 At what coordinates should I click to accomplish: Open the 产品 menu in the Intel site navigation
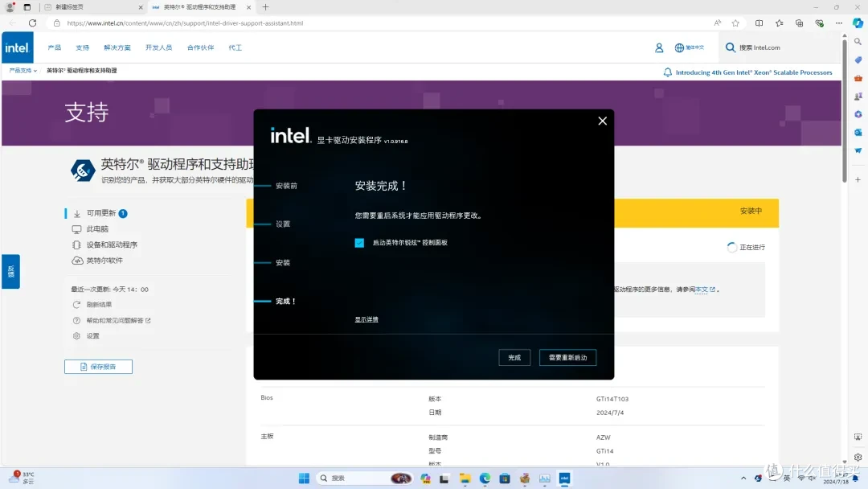[55, 47]
